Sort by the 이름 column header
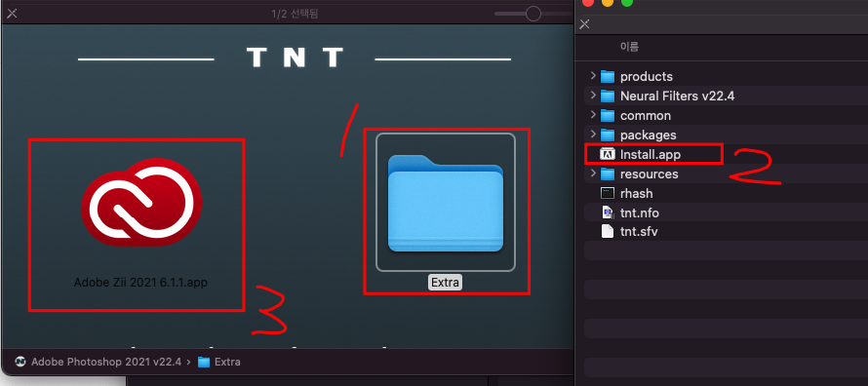The height and width of the screenshot is (386, 868). pos(629,47)
